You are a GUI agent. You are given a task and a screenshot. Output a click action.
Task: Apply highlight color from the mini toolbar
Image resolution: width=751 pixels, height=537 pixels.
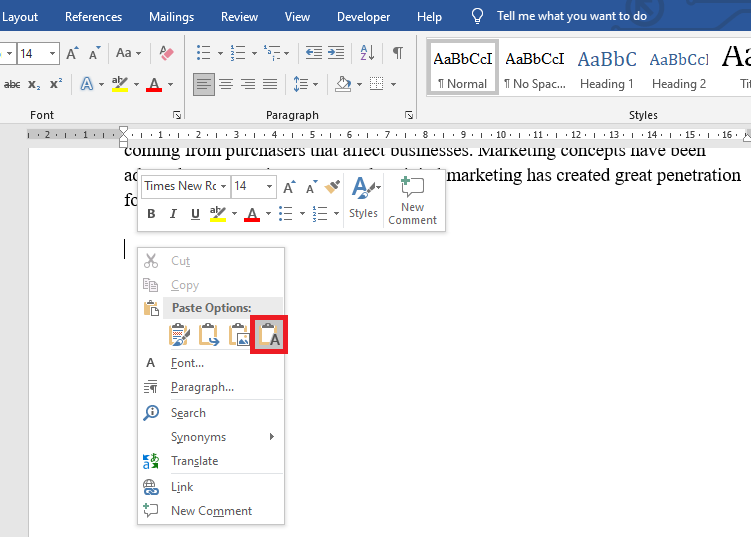[217, 214]
